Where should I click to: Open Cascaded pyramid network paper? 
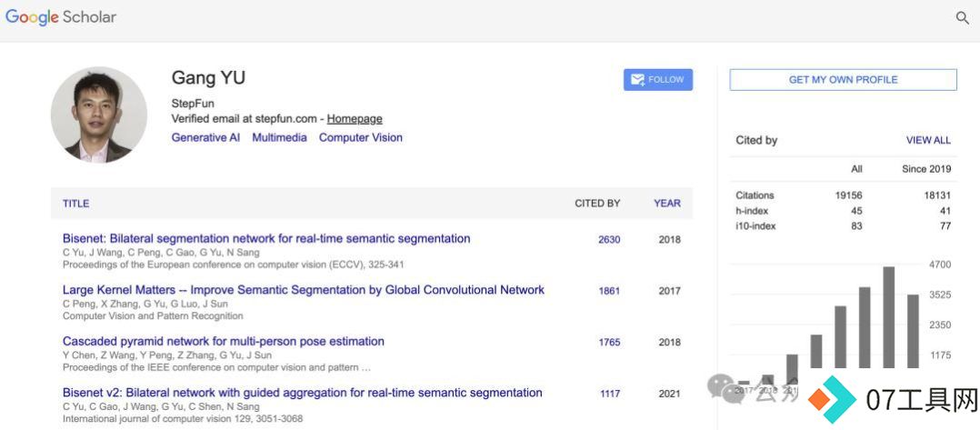[223, 341]
